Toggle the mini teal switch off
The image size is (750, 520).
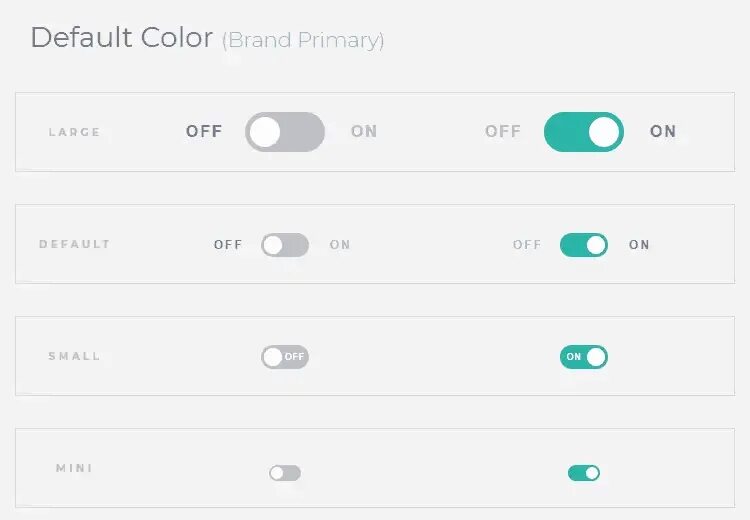(583, 473)
